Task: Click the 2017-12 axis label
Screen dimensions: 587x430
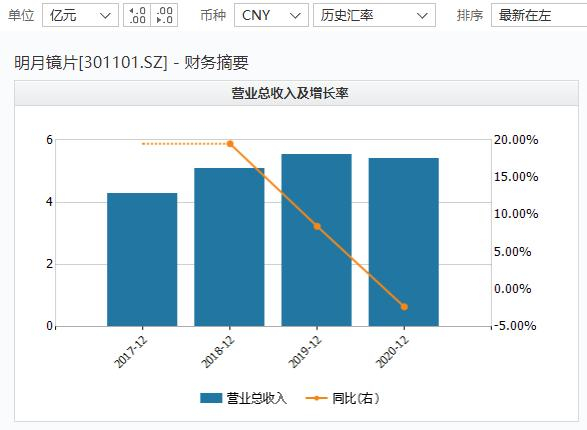Action: point(131,351)
